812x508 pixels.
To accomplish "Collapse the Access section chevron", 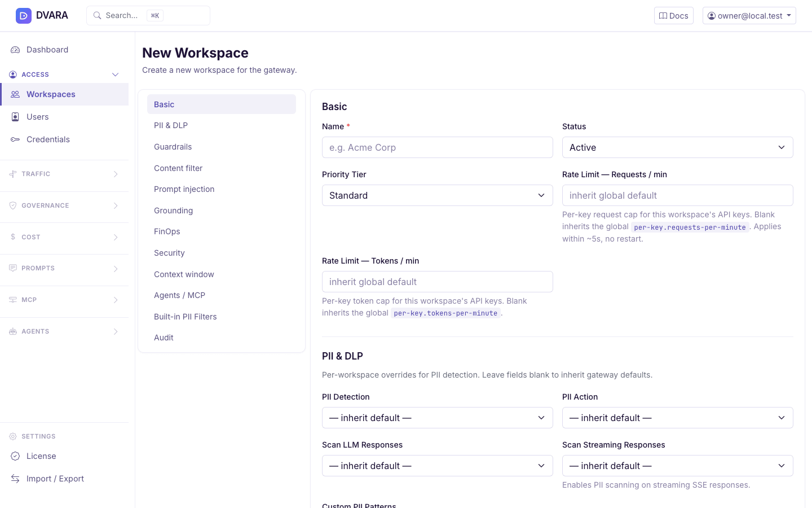I will [116, 75].
